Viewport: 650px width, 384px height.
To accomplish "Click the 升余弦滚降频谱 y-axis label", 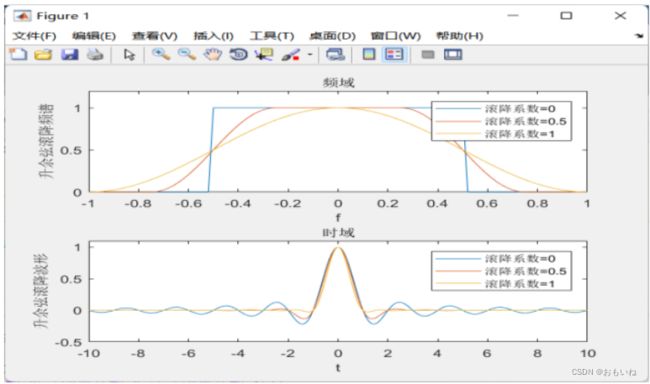I will 46,141.
